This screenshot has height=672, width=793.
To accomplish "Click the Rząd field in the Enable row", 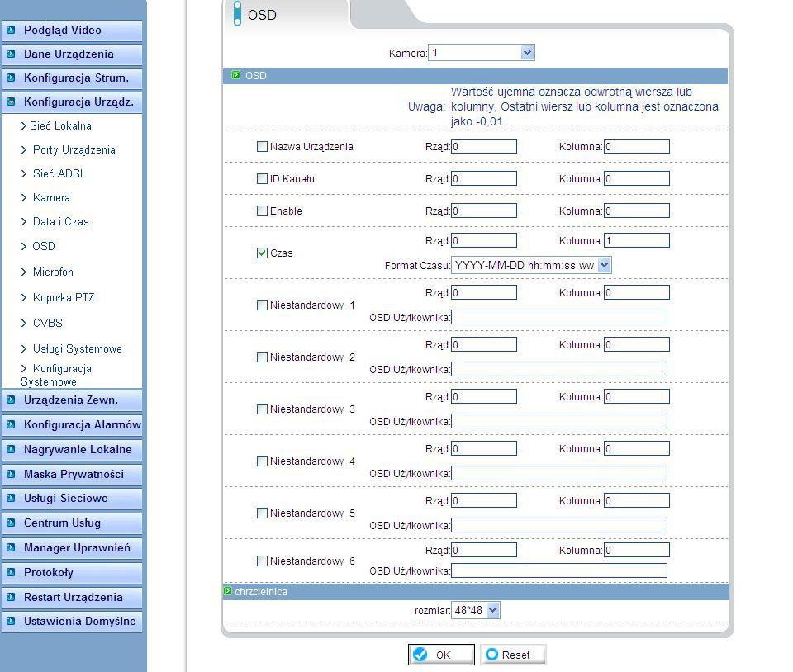I will [x=484, y=211].
